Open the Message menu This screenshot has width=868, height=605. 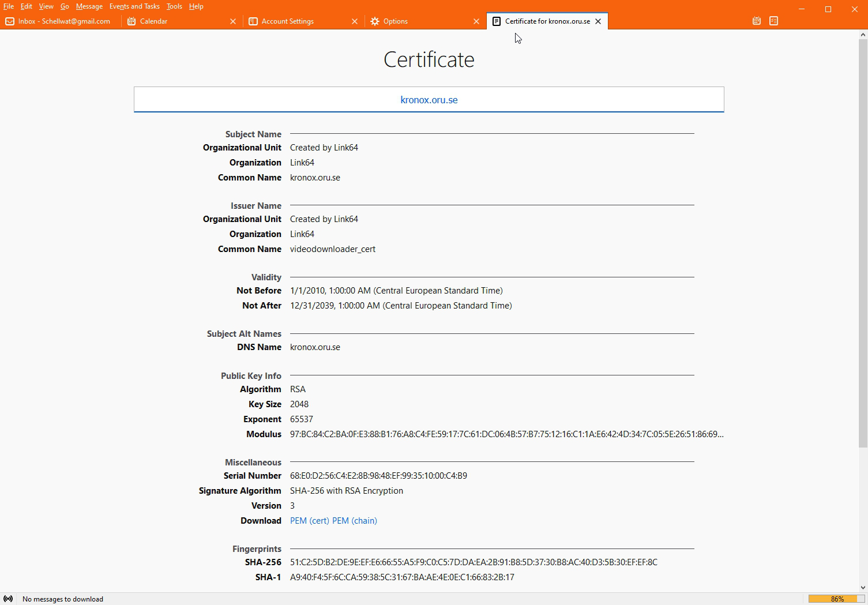click(x=89, y=6)
